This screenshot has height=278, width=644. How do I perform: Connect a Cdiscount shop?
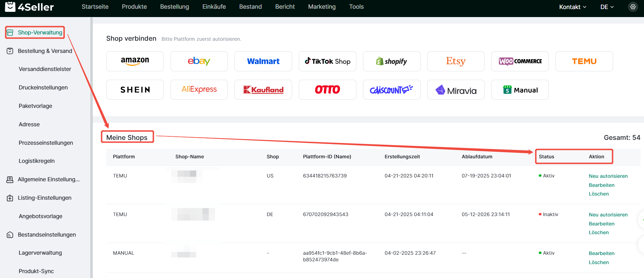(392, 90)
